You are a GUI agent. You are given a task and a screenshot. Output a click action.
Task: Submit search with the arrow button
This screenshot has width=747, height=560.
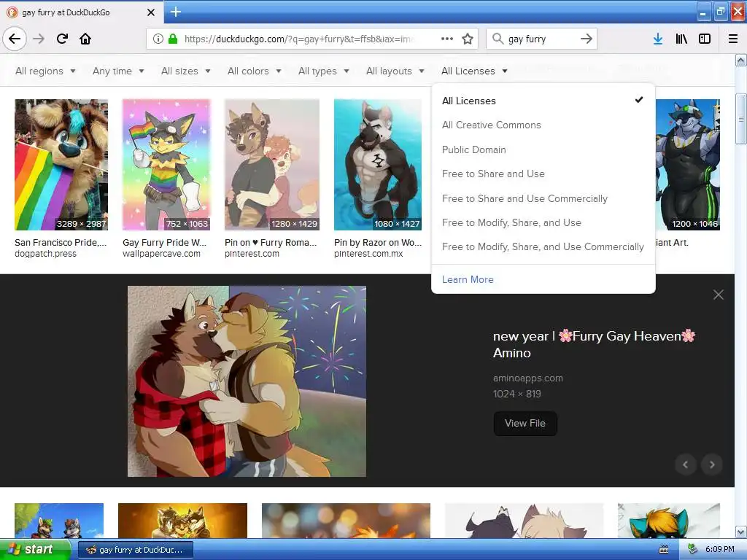587,39
